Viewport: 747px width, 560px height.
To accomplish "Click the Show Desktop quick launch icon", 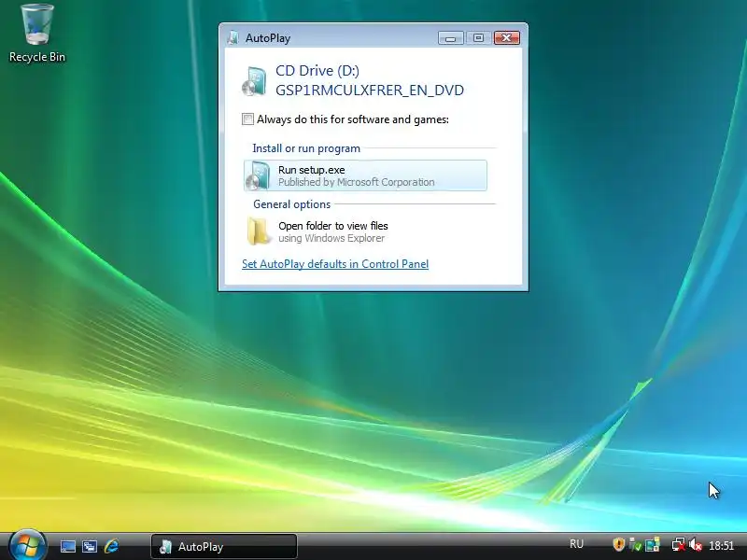I will click(67, 546).
